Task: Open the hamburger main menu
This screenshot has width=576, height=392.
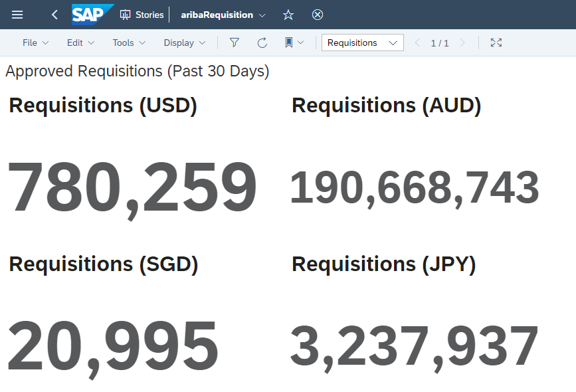Action: point(17,15)
